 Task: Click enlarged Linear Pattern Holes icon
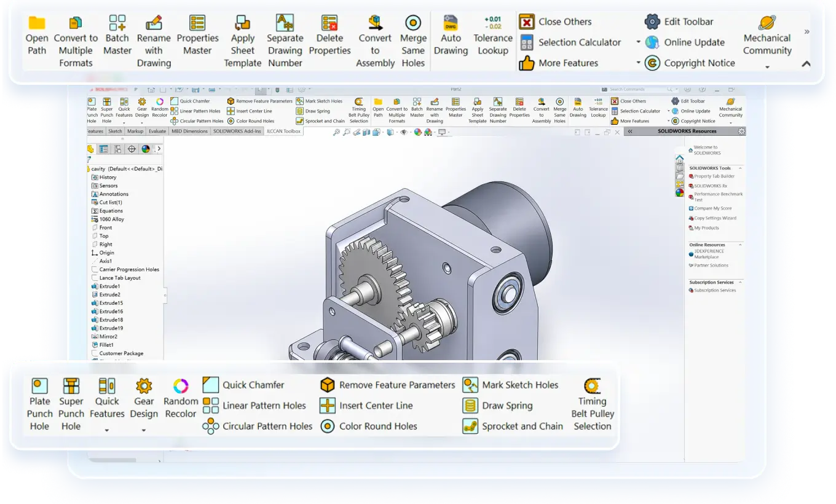[211, 406]
